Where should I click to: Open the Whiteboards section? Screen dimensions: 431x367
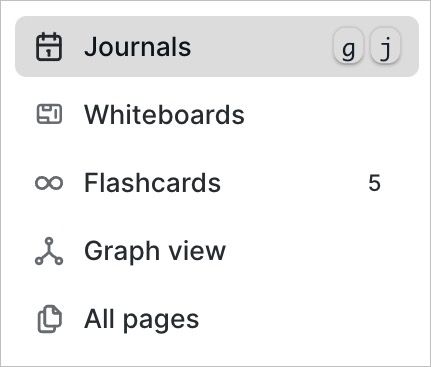[217, 115]
